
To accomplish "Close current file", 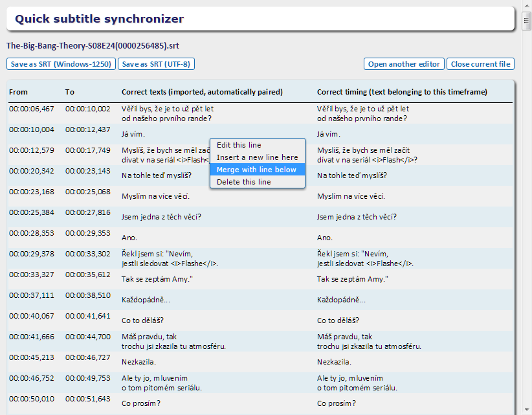I will 481,64.
